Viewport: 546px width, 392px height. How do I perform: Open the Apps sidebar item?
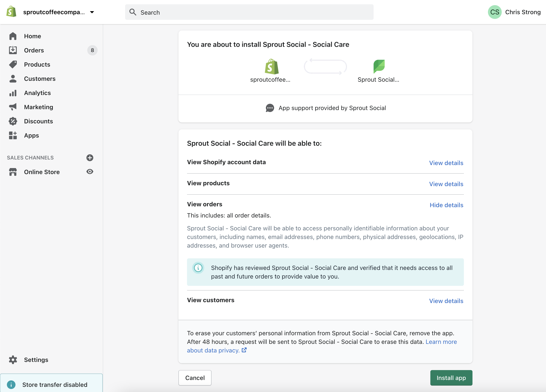point(32,135)
